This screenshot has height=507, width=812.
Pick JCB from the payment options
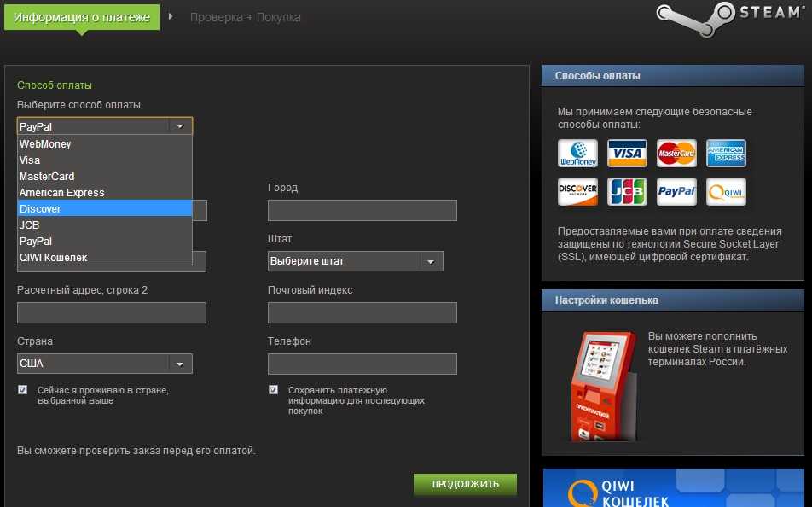105,225
